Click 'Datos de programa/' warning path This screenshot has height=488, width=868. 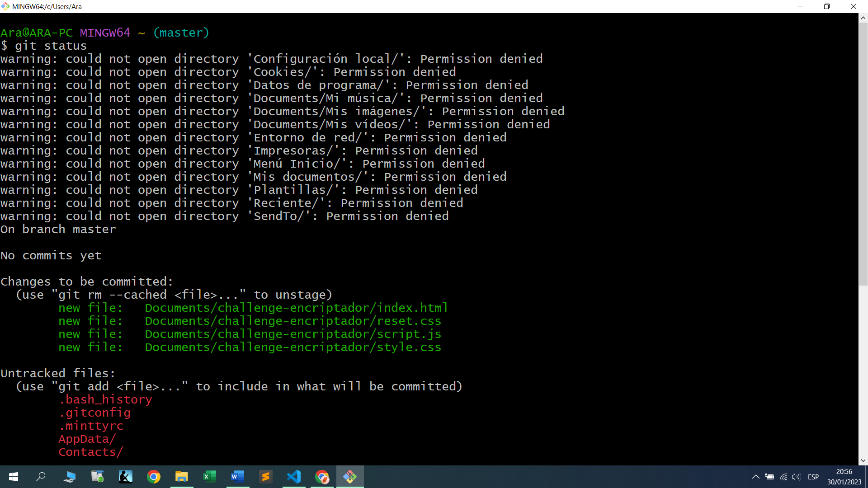click(318, 85)
